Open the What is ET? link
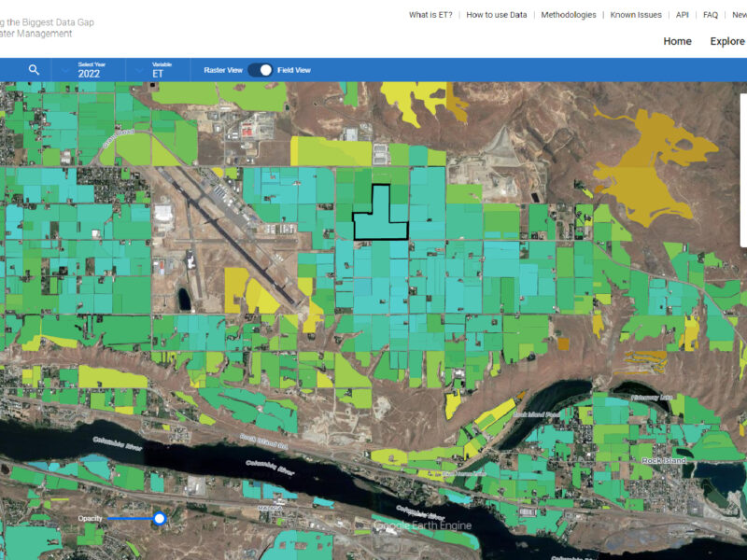 (430, 15)
